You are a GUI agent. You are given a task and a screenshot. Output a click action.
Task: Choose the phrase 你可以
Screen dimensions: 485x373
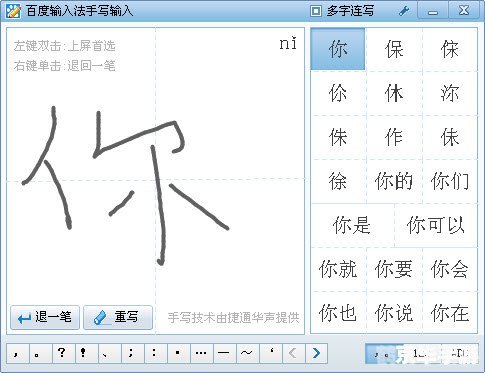tap(436, 225)
